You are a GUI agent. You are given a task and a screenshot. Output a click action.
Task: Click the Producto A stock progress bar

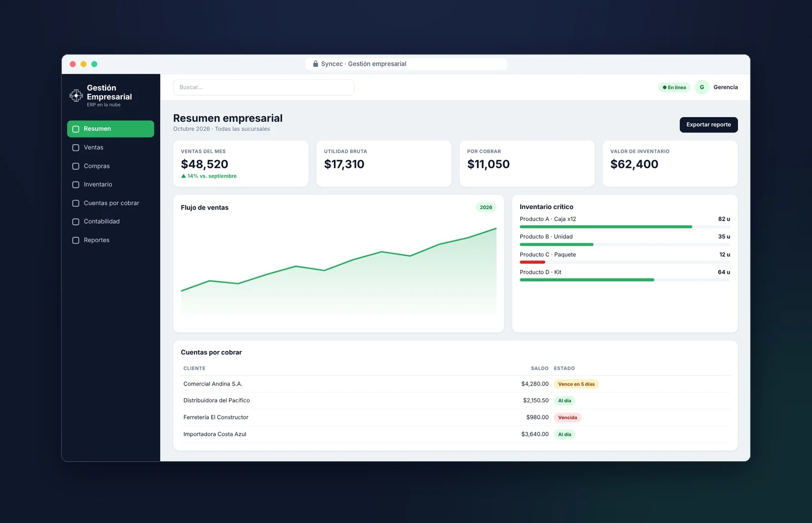point(625,227)
